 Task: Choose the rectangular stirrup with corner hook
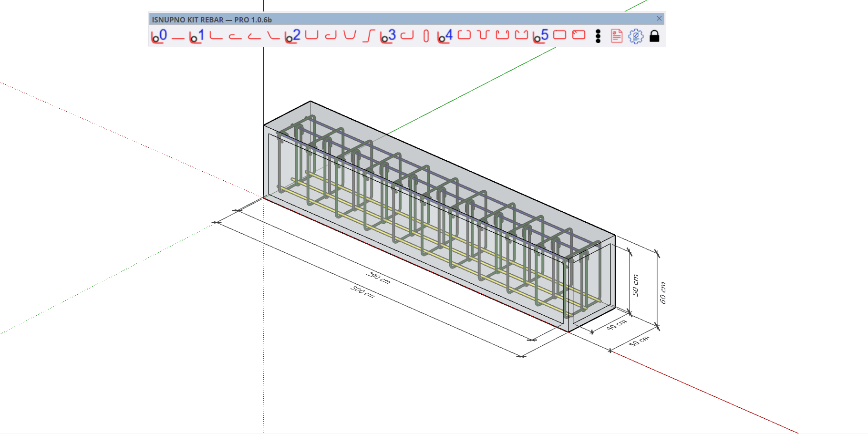pos(579,35)
